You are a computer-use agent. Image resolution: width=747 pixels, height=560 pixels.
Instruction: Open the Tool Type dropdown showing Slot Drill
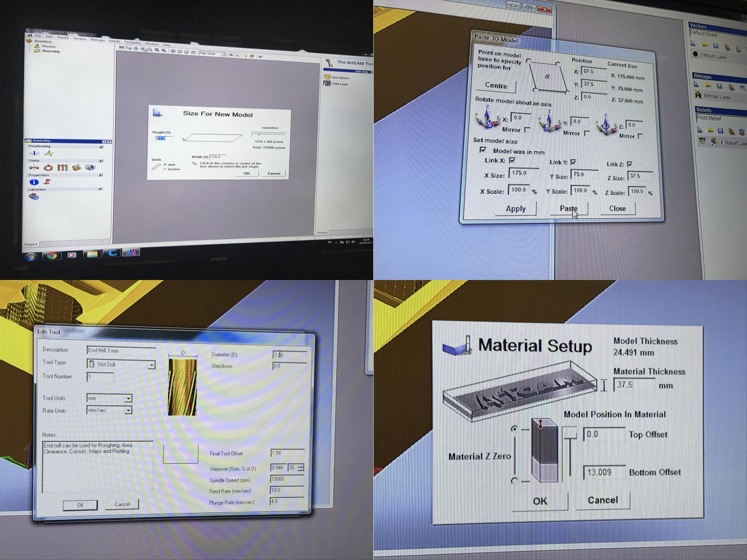121,365
